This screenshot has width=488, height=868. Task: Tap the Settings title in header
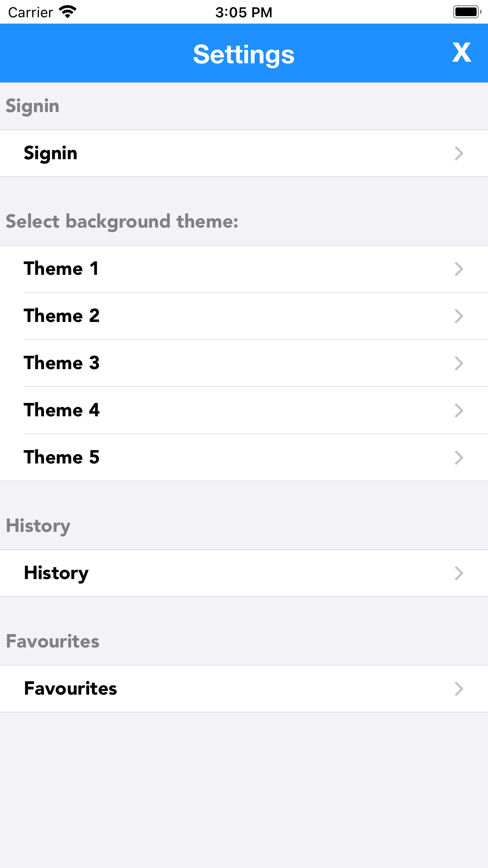pos(244,54)
